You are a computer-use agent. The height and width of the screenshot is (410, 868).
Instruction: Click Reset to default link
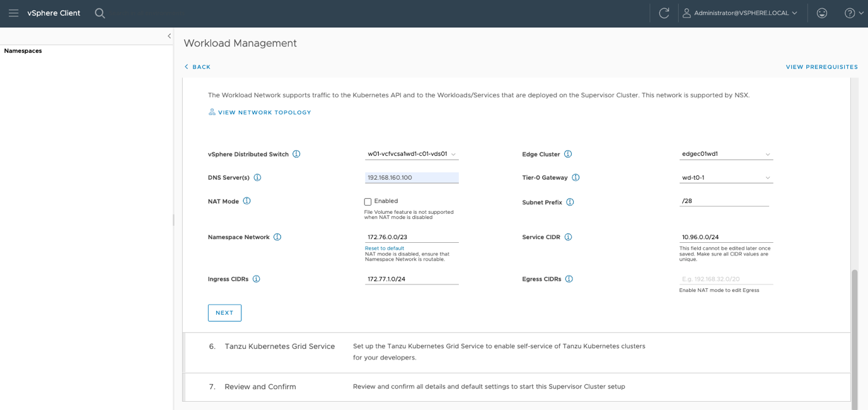coord(385,248)
